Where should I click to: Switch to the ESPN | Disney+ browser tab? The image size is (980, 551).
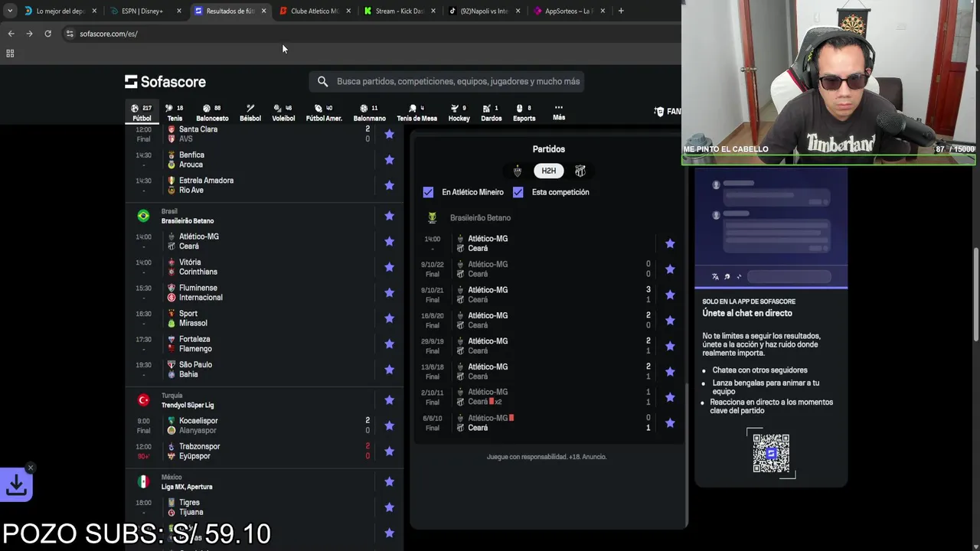(x=144, y=11)
